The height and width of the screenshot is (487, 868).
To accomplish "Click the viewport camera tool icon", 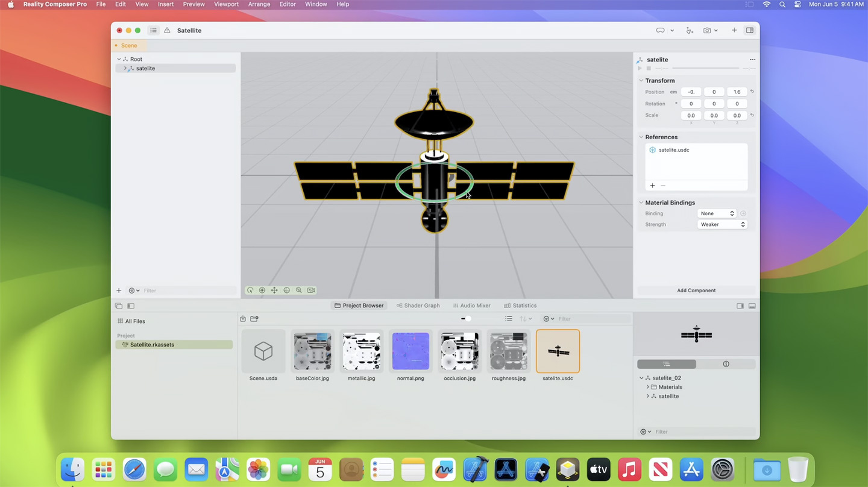I will [311, 290].
